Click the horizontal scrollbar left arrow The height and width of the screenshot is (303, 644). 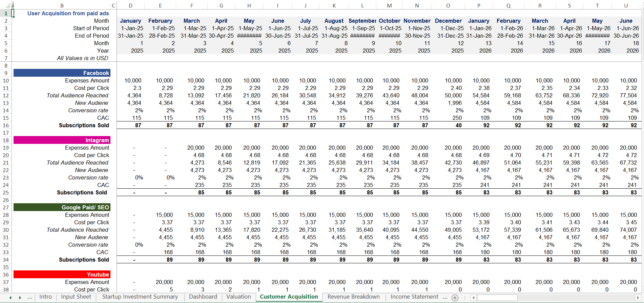[474, 298]
